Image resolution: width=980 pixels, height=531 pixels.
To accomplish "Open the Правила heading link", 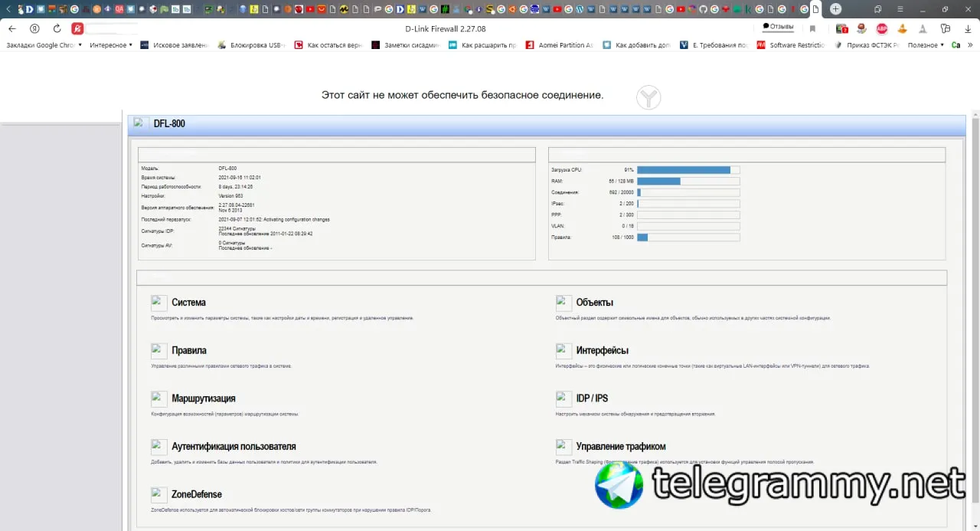I will 189,350.
